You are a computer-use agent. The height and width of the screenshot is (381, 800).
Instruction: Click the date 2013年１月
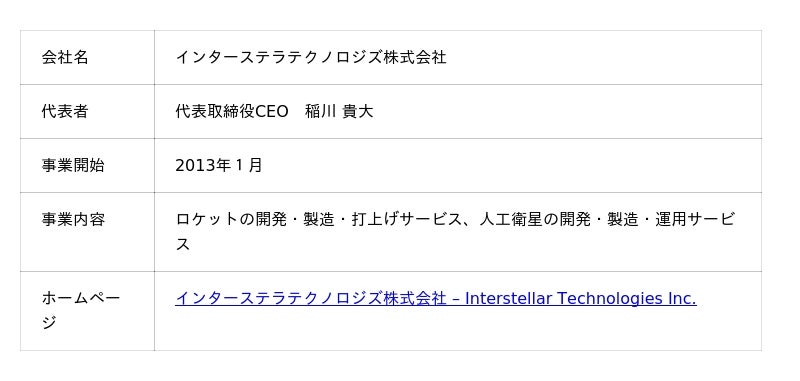[219, 165]
